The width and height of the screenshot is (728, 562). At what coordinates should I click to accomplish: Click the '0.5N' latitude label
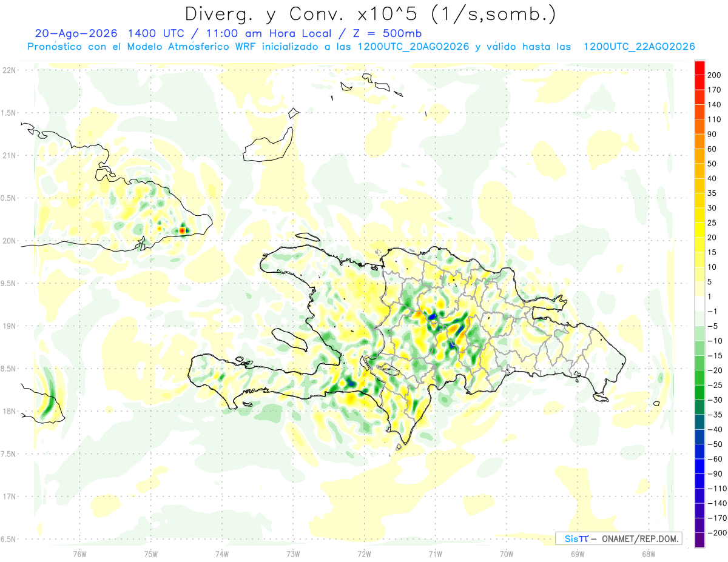pos(8,198)
